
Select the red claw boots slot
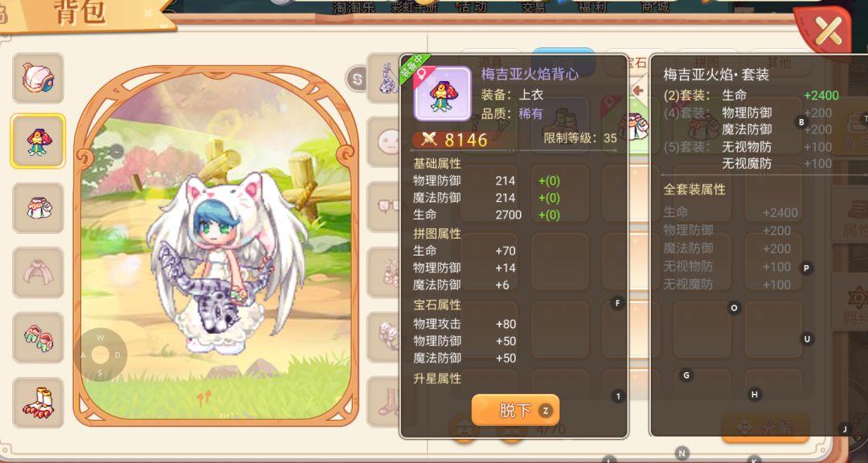pos(39,403)
